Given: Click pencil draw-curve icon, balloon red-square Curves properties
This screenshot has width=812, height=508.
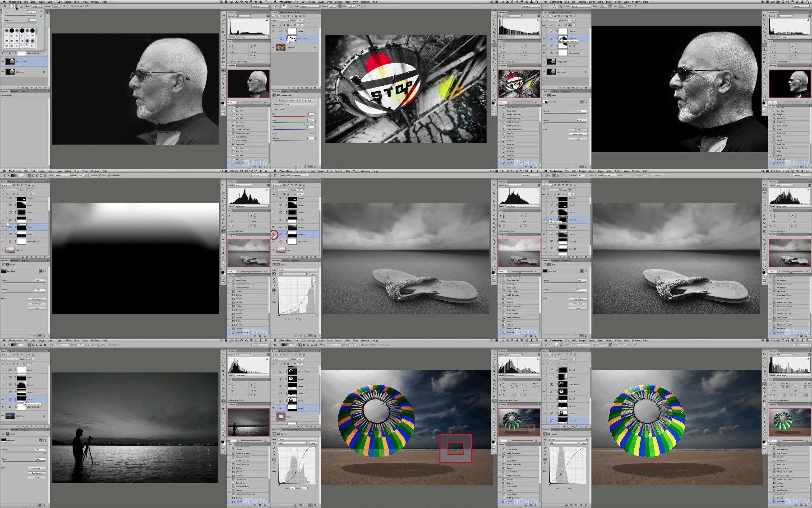Looking at the screenshot, I should 274,463.
